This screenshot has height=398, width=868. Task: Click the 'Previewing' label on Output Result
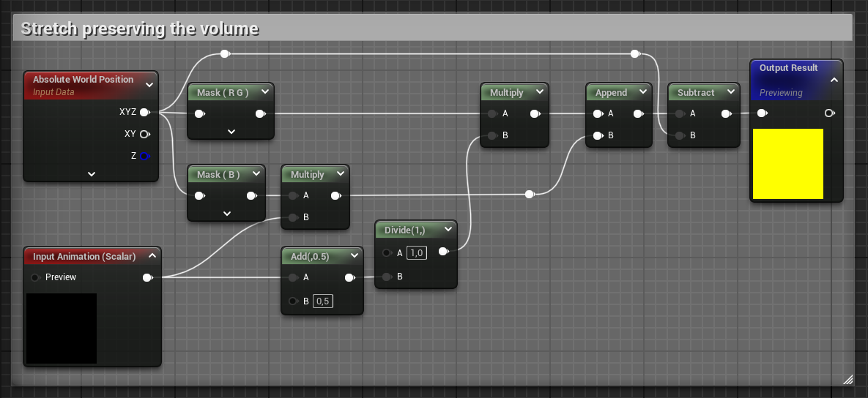pyautogui.click(x=781, y=92)
